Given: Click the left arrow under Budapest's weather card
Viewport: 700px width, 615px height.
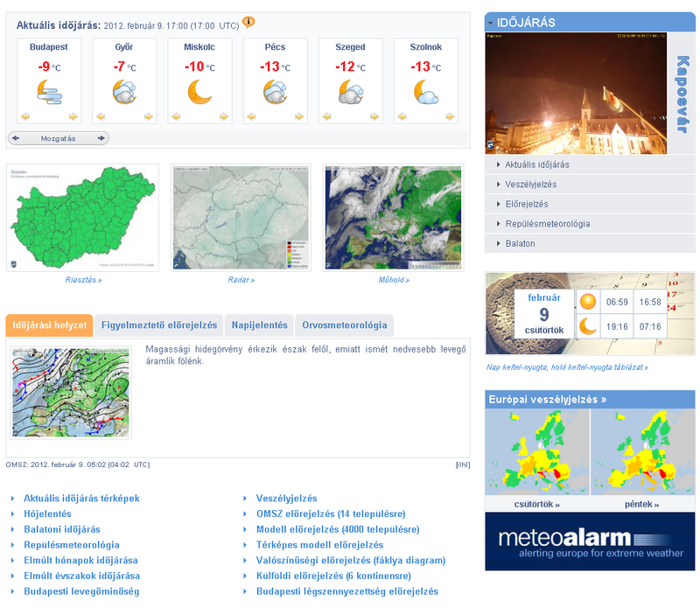Looking at the screenshot, I should click(x=25, y=116).
